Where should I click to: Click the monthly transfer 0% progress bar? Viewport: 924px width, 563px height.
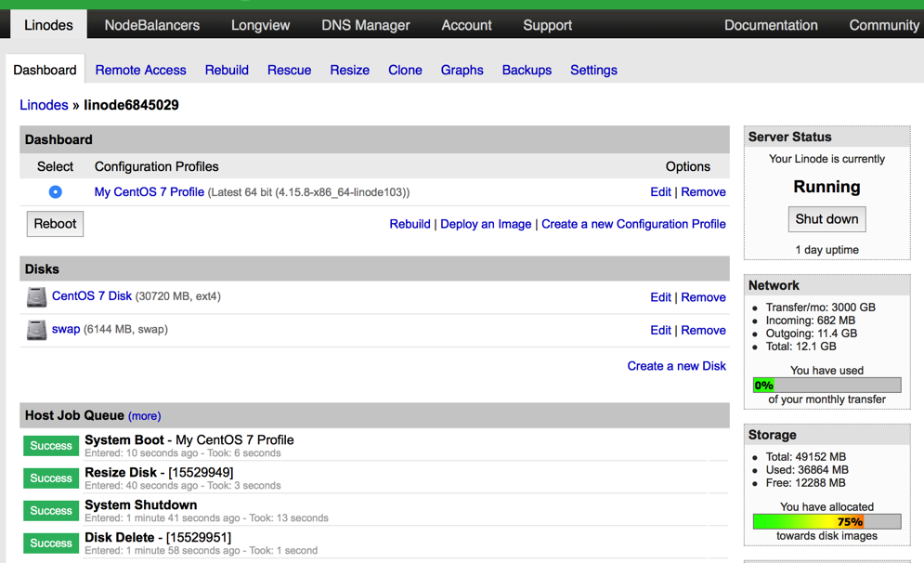[x=826, y=385]
